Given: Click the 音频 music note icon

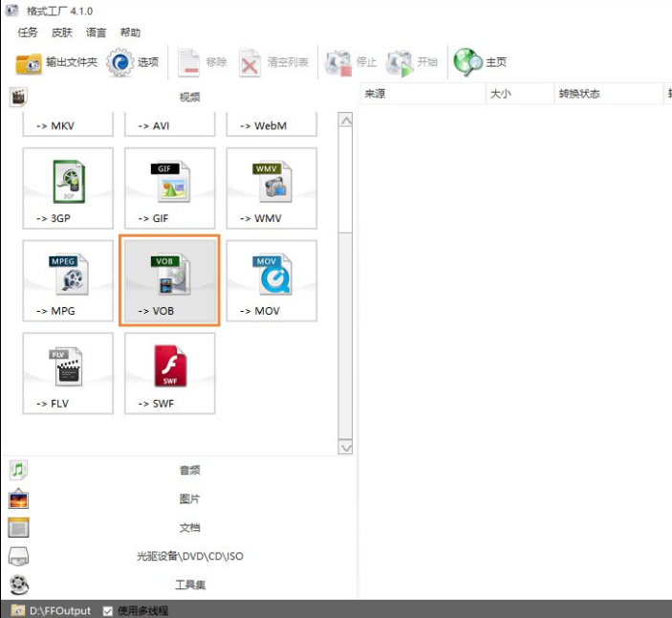Looking at the screenshot, I should 18,470.
